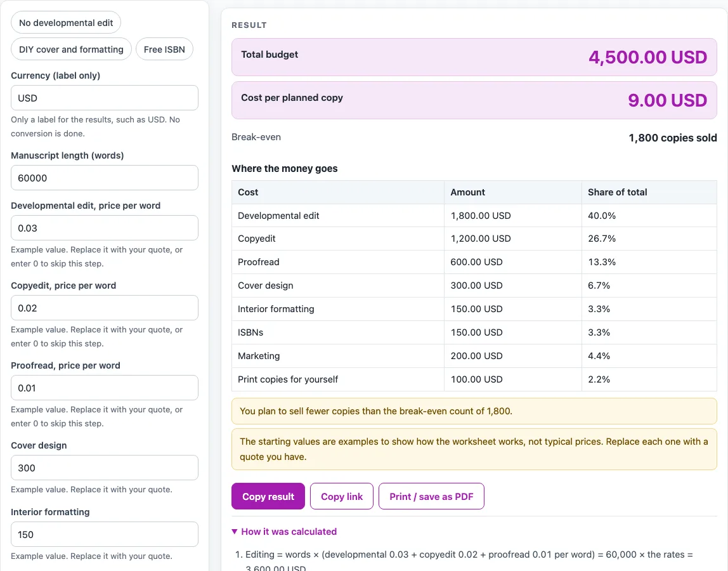
Task: Edit the Developmental edit price per word field
Action: [105, 228]
